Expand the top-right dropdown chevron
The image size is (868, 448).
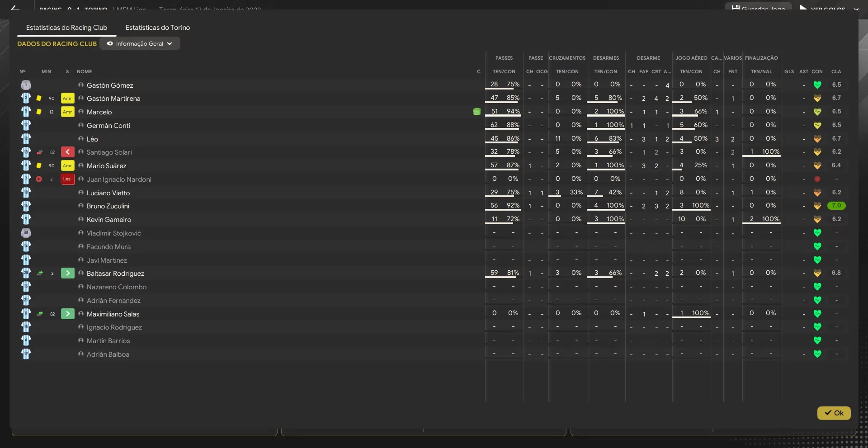(856, 8)
